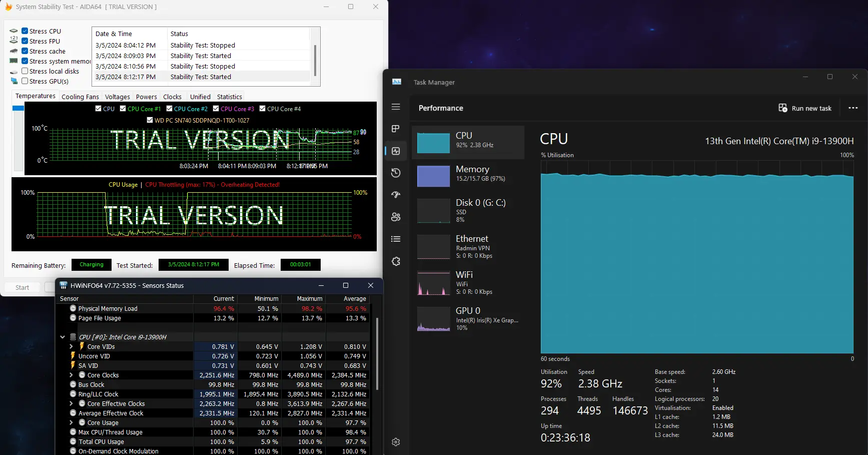Collapse the CPU [#0] Intel Core i9-13900H group
This screenshot has height=455, width=868.
63,337
